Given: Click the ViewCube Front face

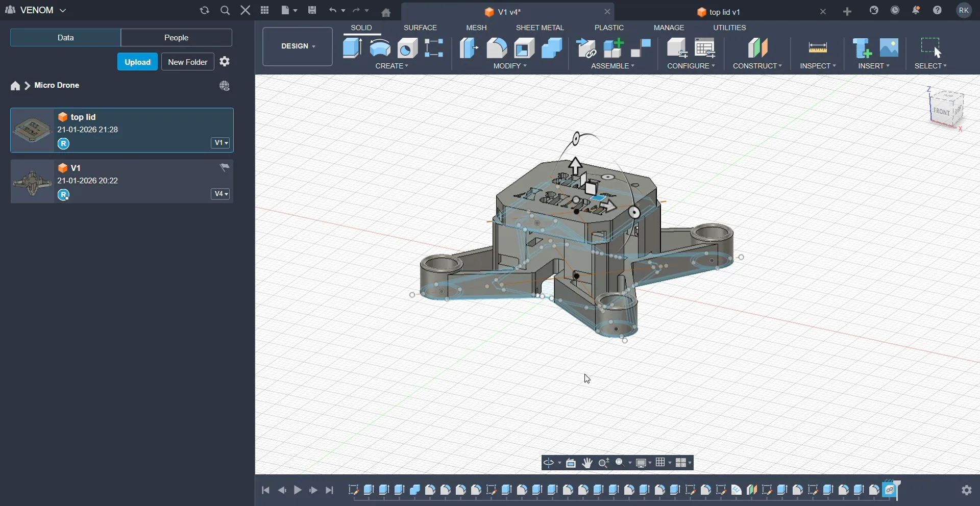Looking at the screenshot, I should click(942, 111).
